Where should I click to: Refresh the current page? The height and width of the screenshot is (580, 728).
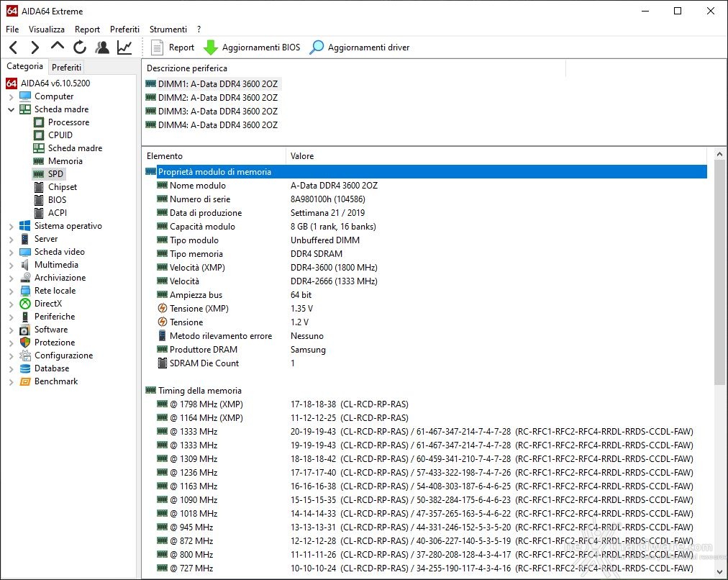(79, 47)
